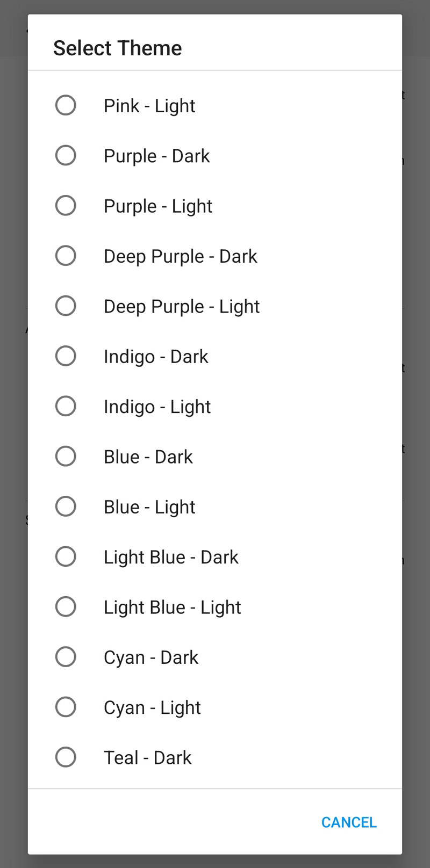Select the Blue - Light radio button
430x868 pixels.
pyautogui.click(x=66, y=507)
